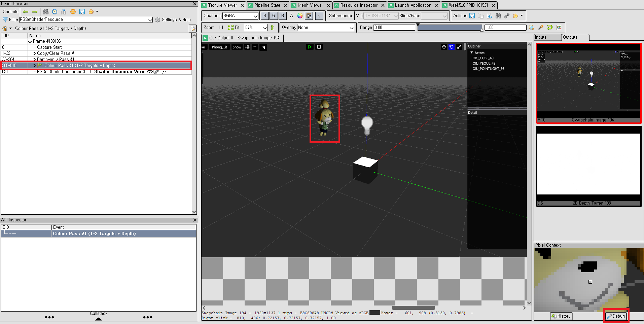Click the range slider black point marker
Screen dimensions: 644x324
click(418, 25)
